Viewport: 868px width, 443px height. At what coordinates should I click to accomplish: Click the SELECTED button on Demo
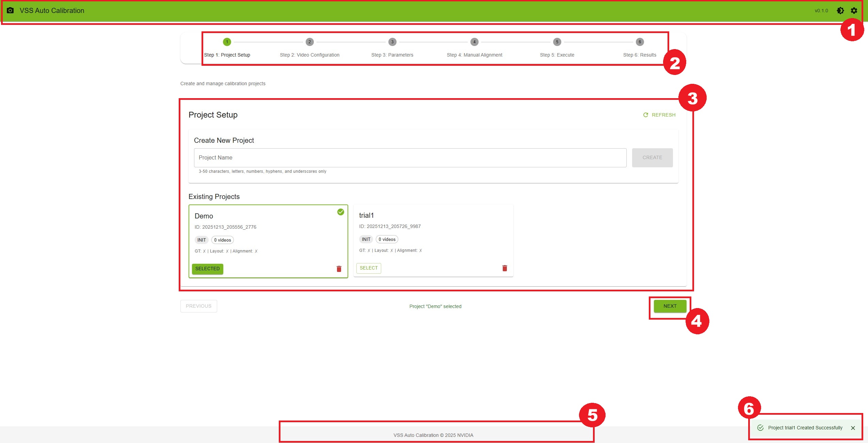pyautogui.click(x=207, y=269)
